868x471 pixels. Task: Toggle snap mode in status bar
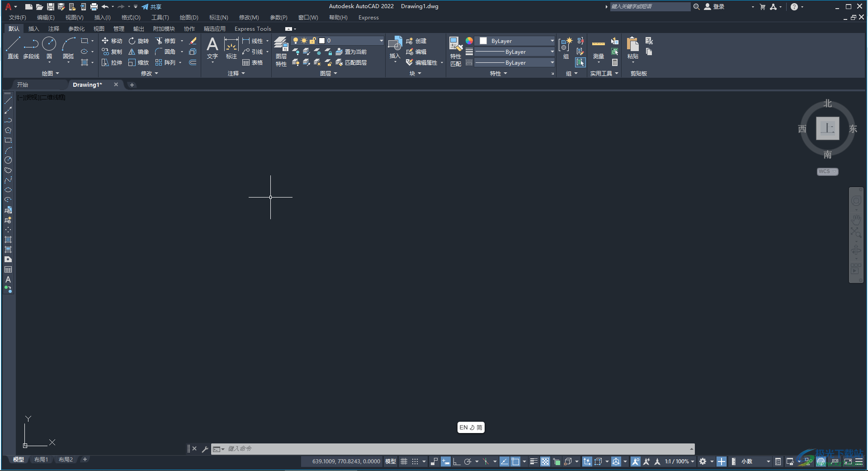click(x=415, y=462)
